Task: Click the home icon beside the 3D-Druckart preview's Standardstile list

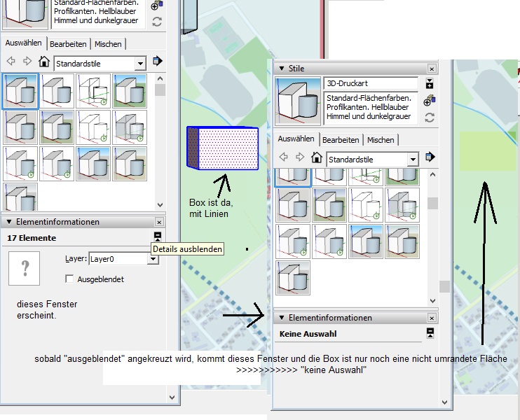Action: 317,157
